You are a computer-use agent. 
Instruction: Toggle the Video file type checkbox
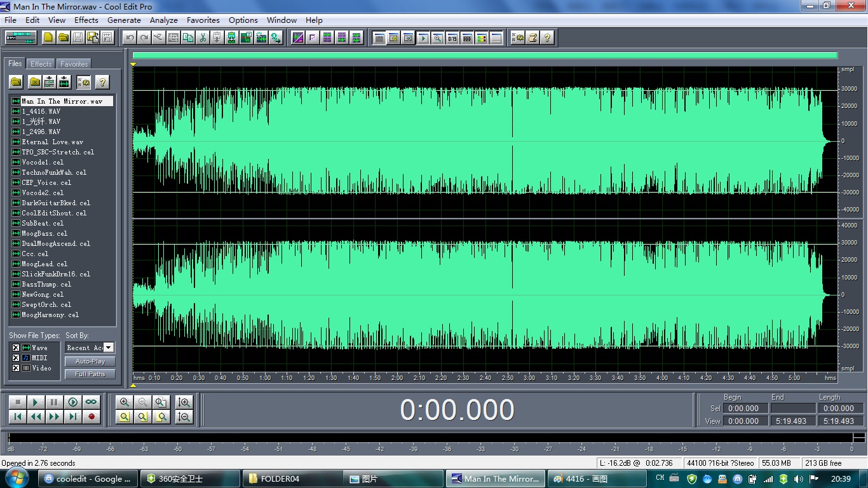(x=16, y=368)
